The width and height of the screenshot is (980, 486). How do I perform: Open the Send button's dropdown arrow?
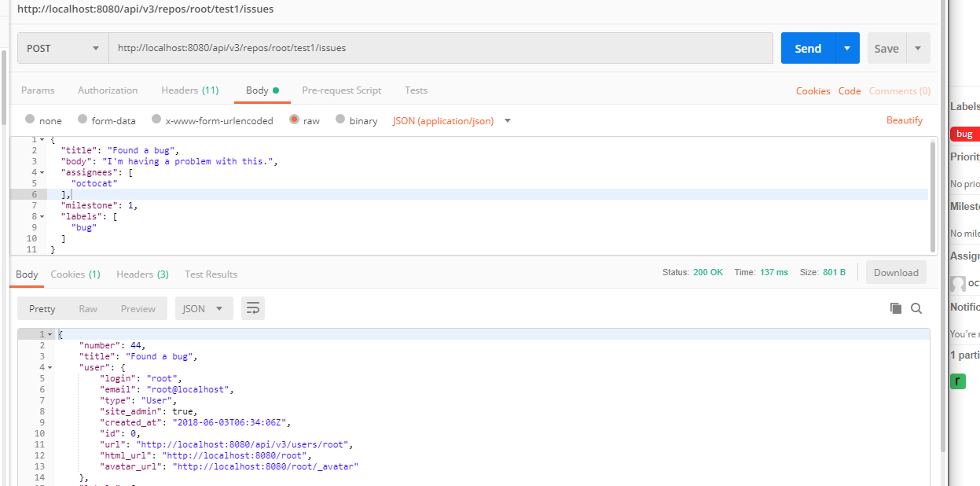tap(847, 48)
